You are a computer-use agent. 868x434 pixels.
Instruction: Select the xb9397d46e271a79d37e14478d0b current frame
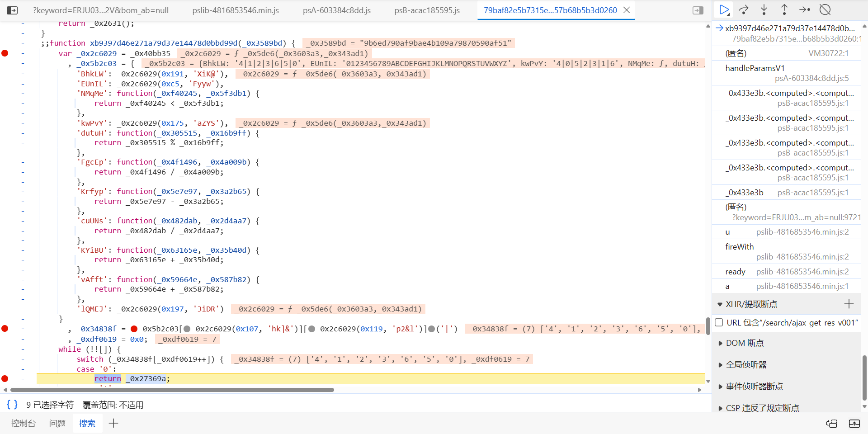[787, 33]
